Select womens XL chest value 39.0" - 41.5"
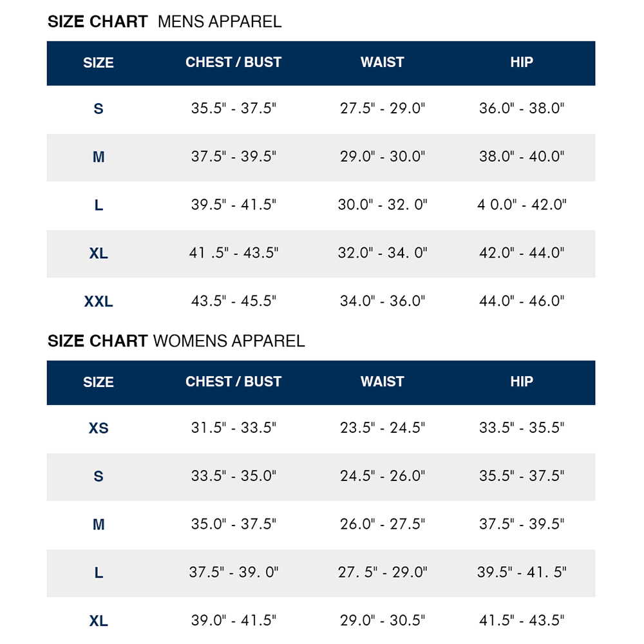This screenshot has width=644, height=644. point(233,620)
